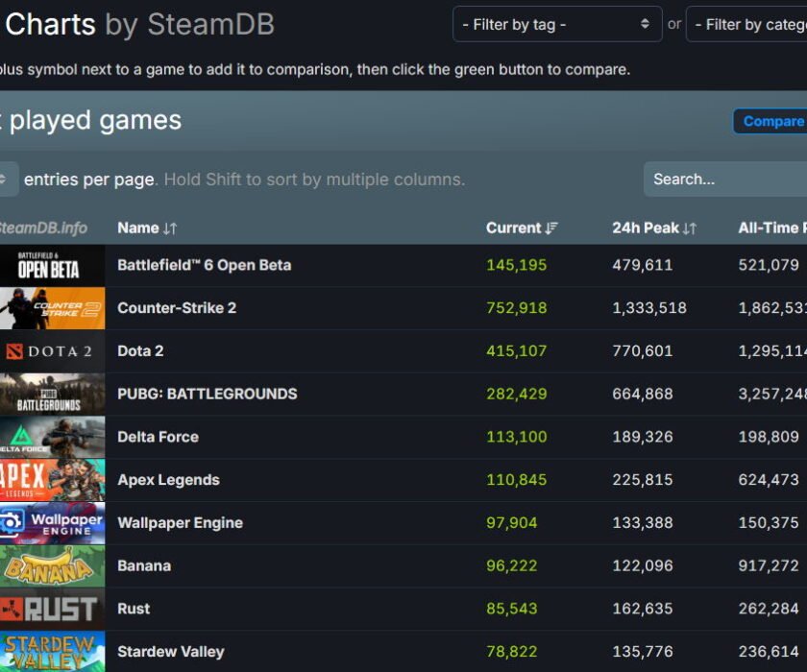The width and height of the screenshot is (807, 672).
Task: Open Stardew Valley thumbnail image
Action: tap(53, 652)
